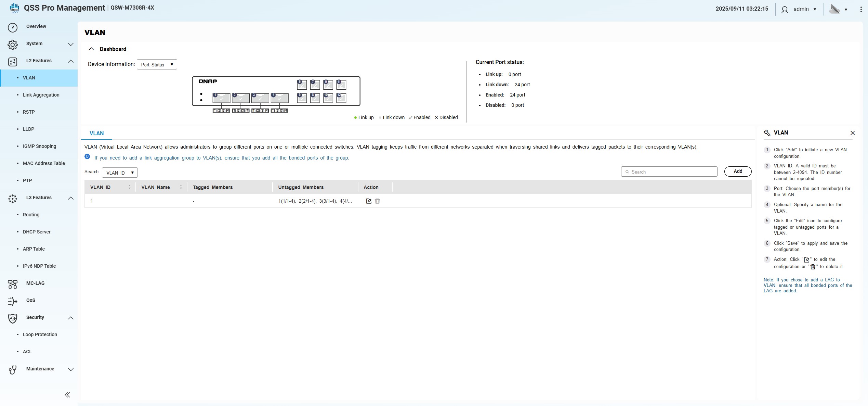
Task: Select port 12 on the switch diagram
Action: pyautogui.click(x=341, y=98)
